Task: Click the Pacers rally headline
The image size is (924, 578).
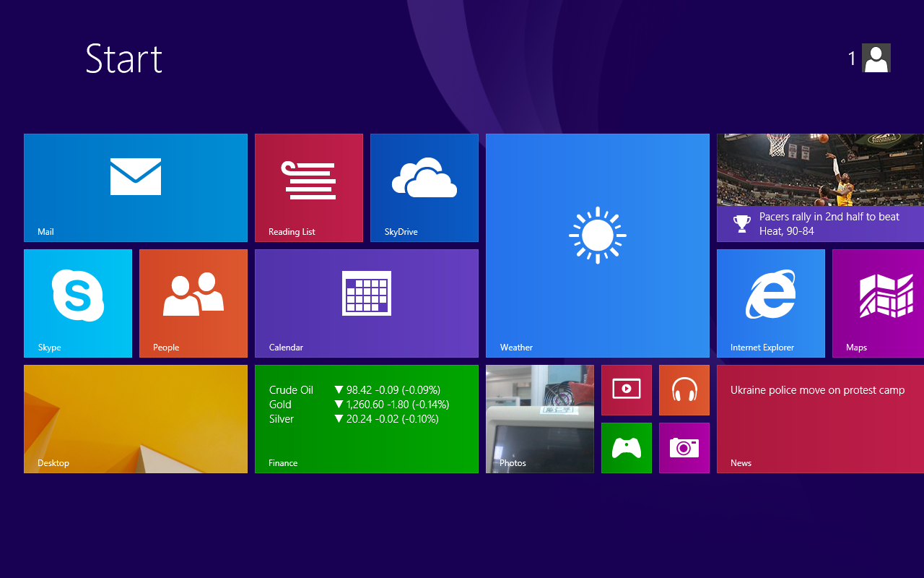Action: coord(829,224)
